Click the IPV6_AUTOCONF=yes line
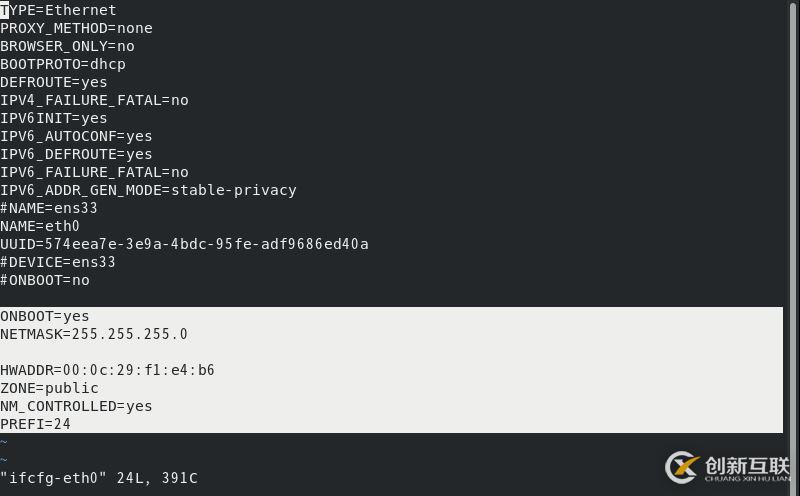The height and width of the screenshot is (496, 800). point(76,136)
